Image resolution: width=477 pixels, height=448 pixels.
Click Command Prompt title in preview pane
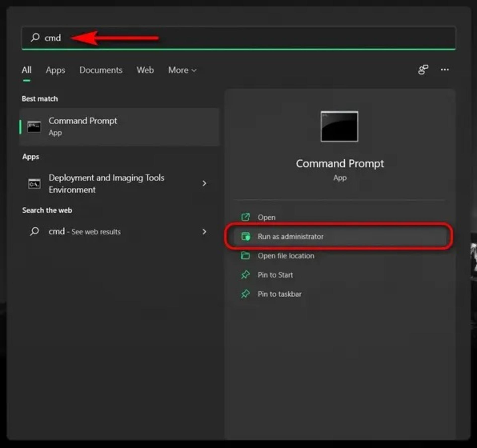coord(340,164)
